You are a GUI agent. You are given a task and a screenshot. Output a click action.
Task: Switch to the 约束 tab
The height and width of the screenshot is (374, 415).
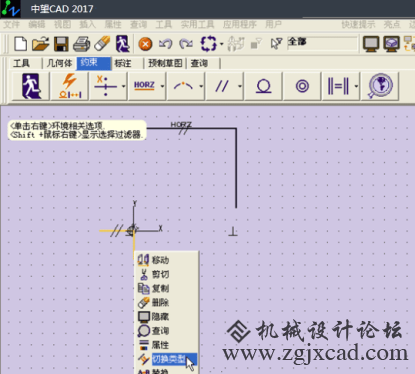click(x=93, y=63)
